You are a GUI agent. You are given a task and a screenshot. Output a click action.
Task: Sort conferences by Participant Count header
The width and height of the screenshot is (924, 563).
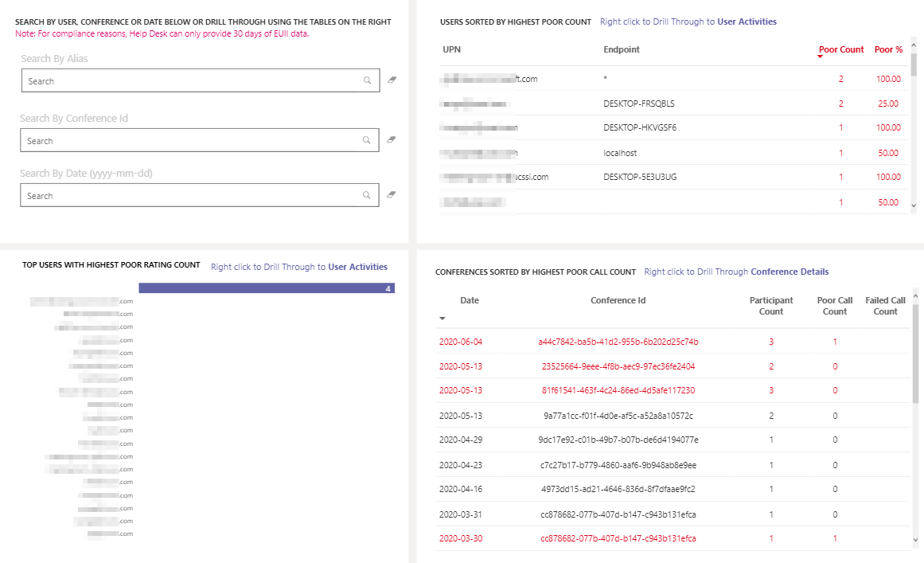coord(770,306)
